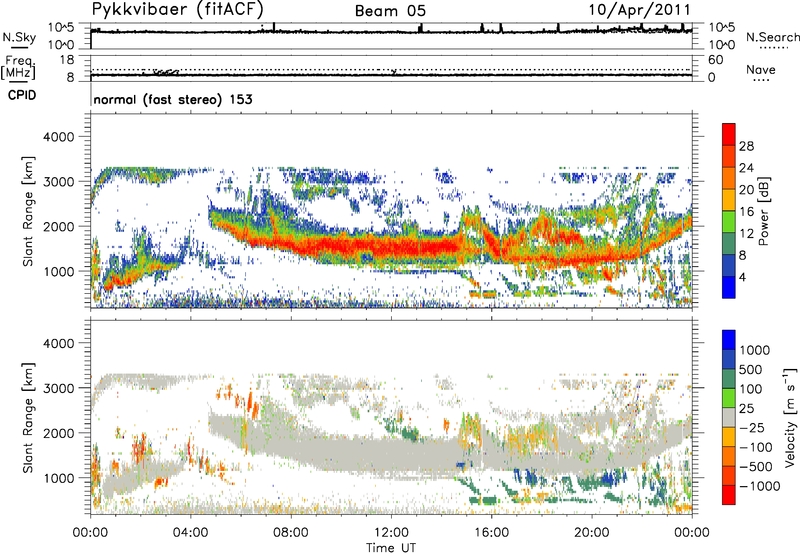Click the 60 tick on Nave axis

click(716, 60)
